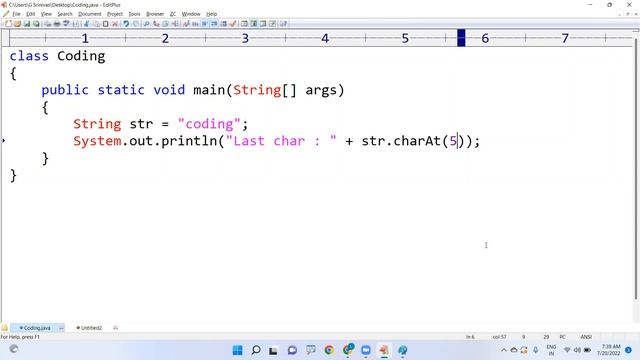Click the Print toolbar icon
This screenshot has height=360, width=640.
[x=57, y=24]
